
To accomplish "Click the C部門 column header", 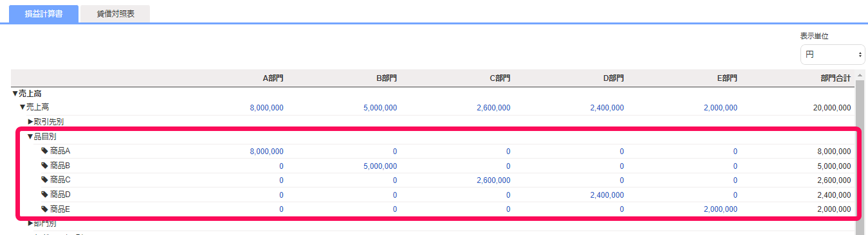I will pyautogui.click(x=500, y=78).
